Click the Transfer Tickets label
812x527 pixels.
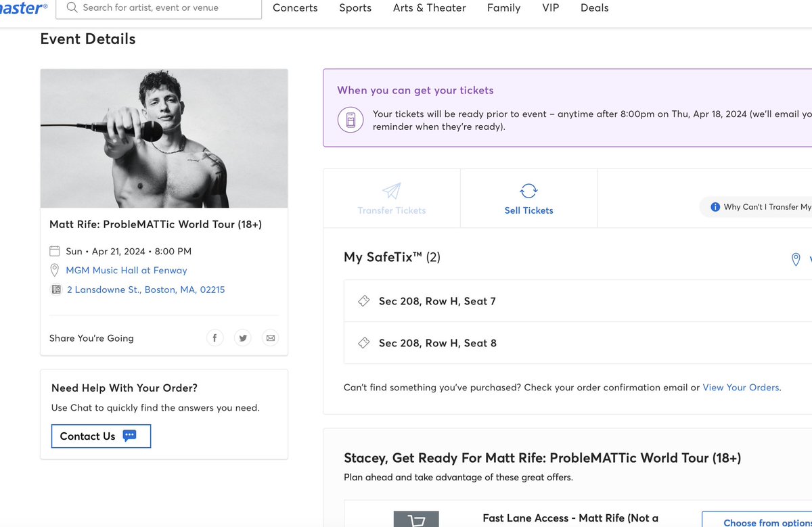pos(392,210)
